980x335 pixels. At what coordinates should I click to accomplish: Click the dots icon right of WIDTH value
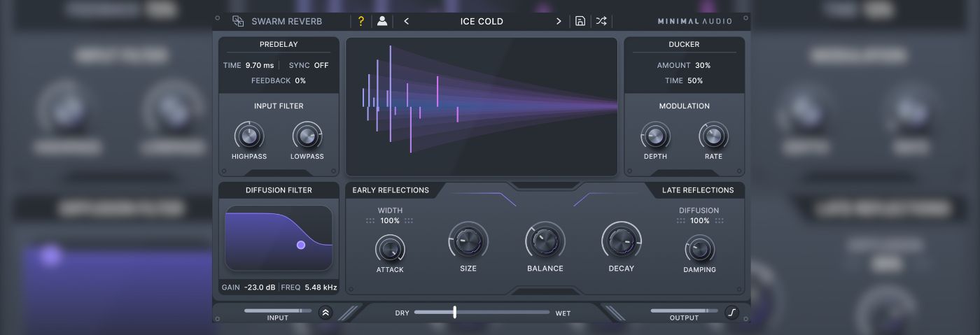click(409, 221)
